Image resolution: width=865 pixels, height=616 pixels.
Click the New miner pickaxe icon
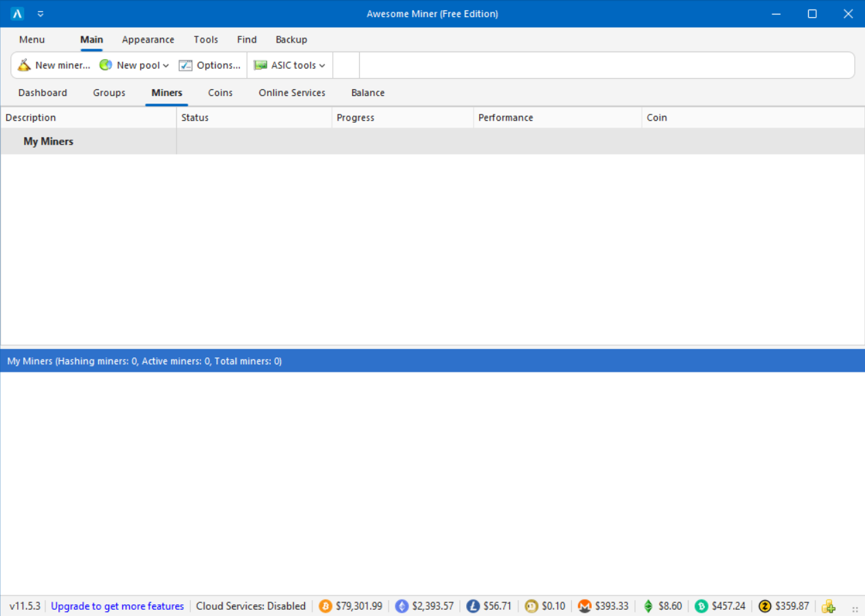coord(25,65)
